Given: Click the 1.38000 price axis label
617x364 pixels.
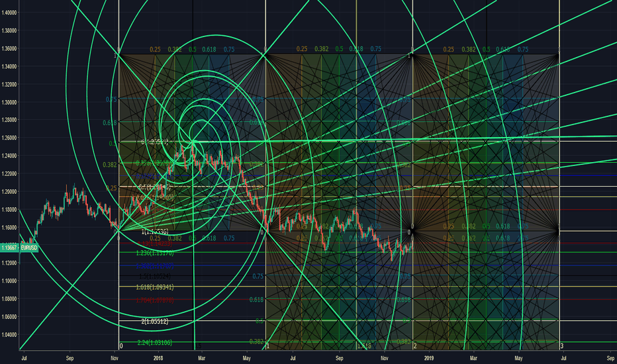Looking at the screenshot, I should (x=9, y=30).
